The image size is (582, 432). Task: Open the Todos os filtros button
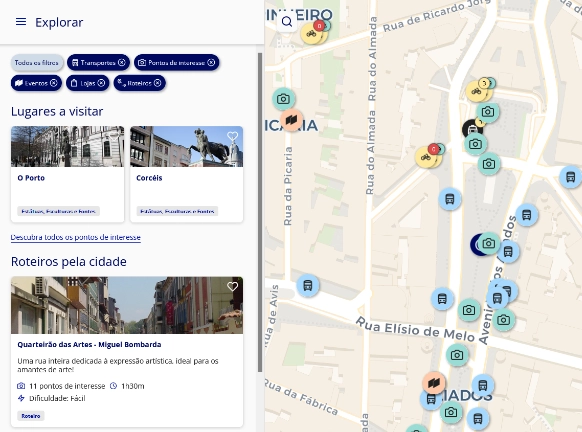coord(37,63)
